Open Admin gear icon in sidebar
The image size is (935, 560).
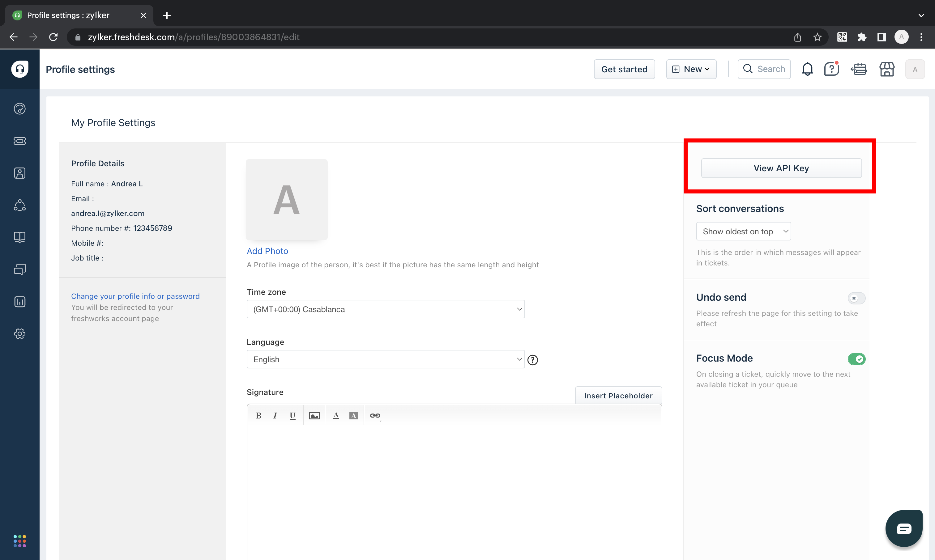coord(19,333)
